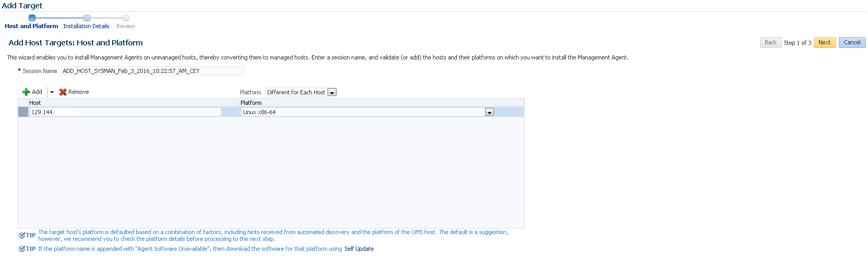
Task: Focus the Session Name text field
Action: (152, 71)
